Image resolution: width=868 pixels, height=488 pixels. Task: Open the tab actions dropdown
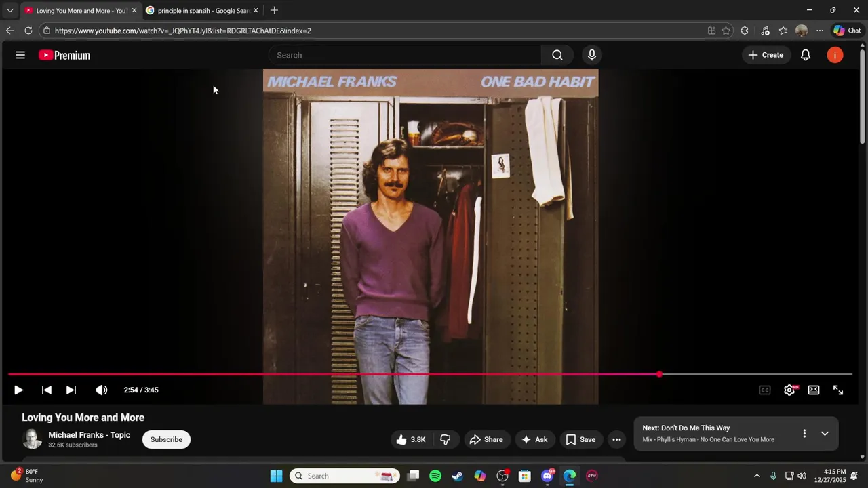[9, 10]
